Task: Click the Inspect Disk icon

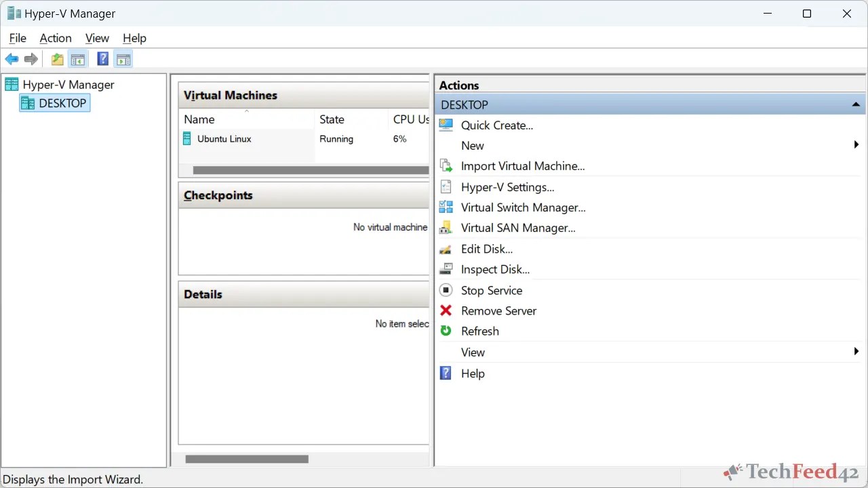Action: click(446, 269)
